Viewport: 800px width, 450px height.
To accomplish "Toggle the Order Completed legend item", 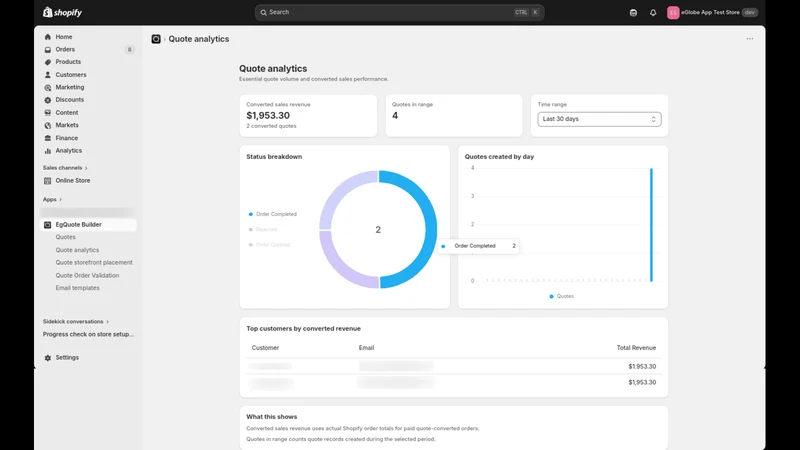I will pyautogui.click(x=272, y=214).
